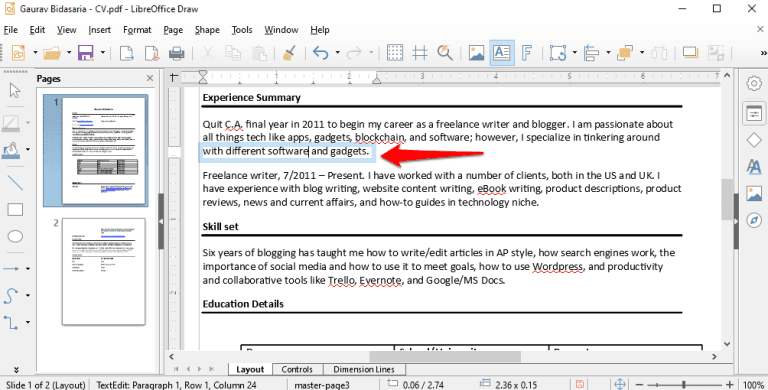Expand the Curves and Polygons dropdown arrow
The width and height of the screenshot is (768, 390).
27,295
